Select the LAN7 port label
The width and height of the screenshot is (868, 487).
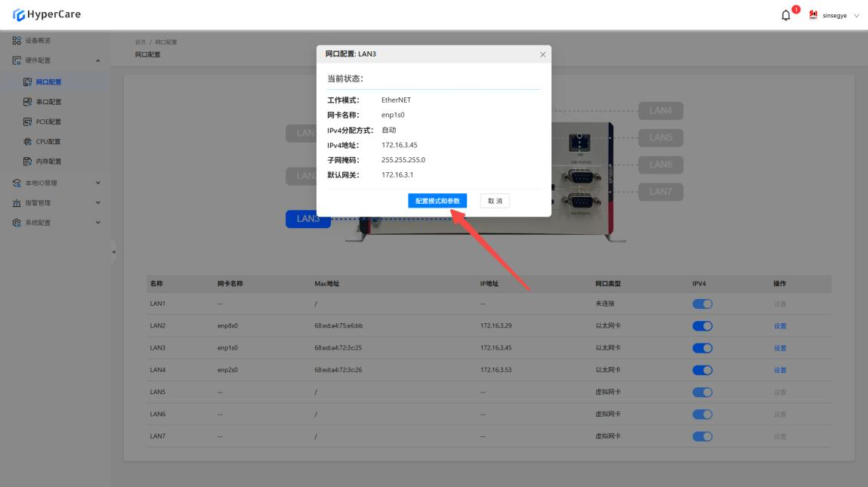[x=660, y=192]
